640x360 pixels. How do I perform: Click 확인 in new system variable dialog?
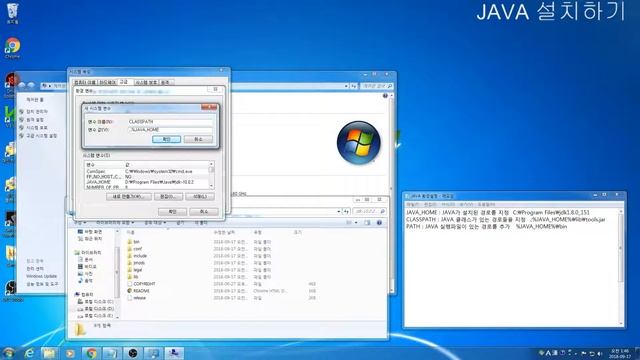point(167,139)
